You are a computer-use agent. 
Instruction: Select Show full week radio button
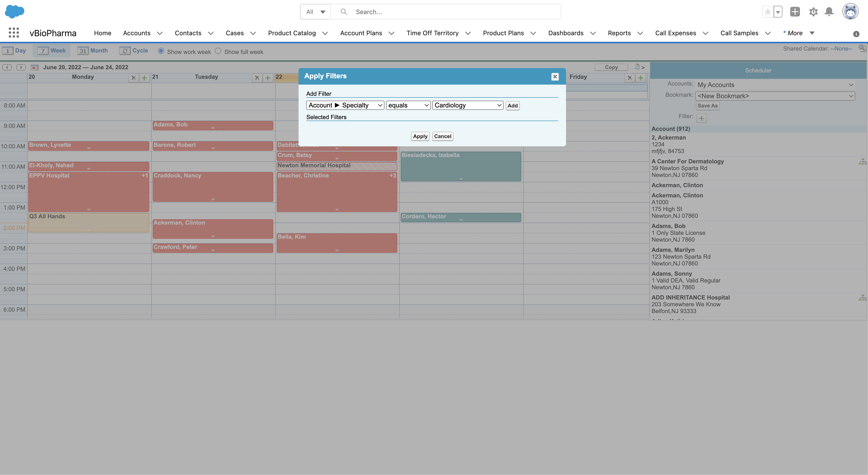[x=218, y=51]
